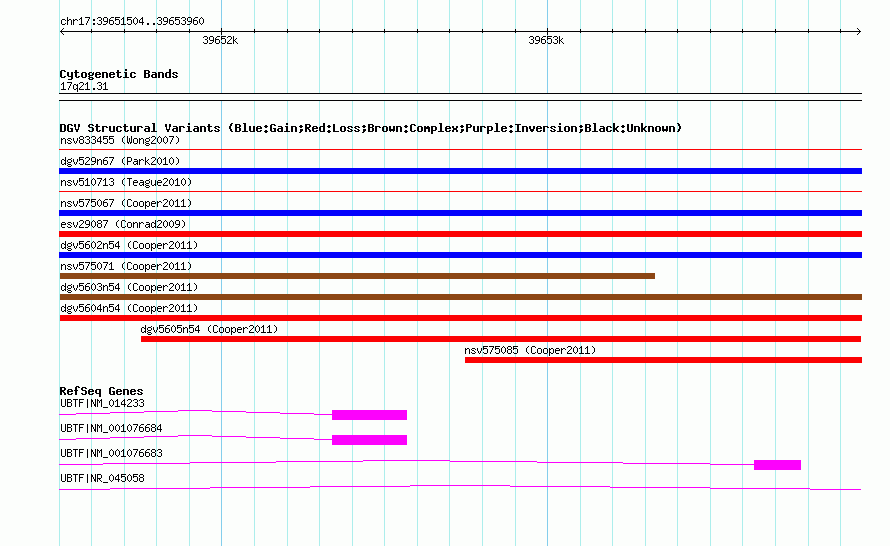Click dgv5605n54 (Cooper2011) variant label
Screen dimensions: 890x546
click(209, 329)
